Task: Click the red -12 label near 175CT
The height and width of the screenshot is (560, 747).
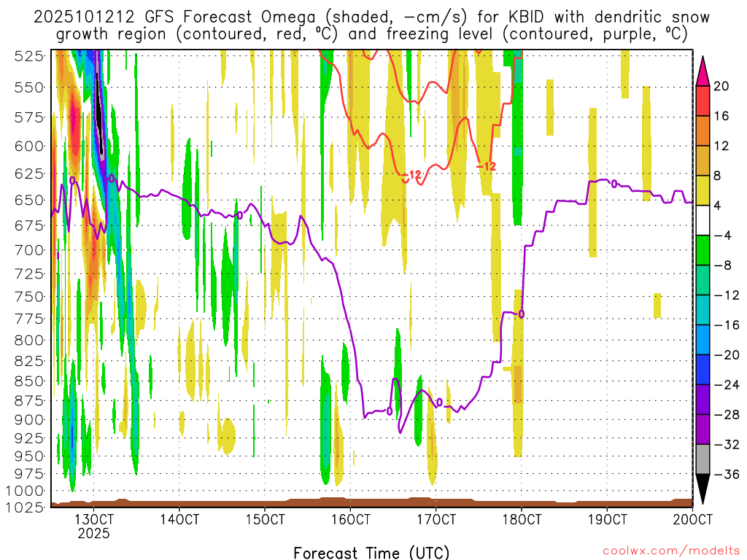Action: tap(487, 166)
